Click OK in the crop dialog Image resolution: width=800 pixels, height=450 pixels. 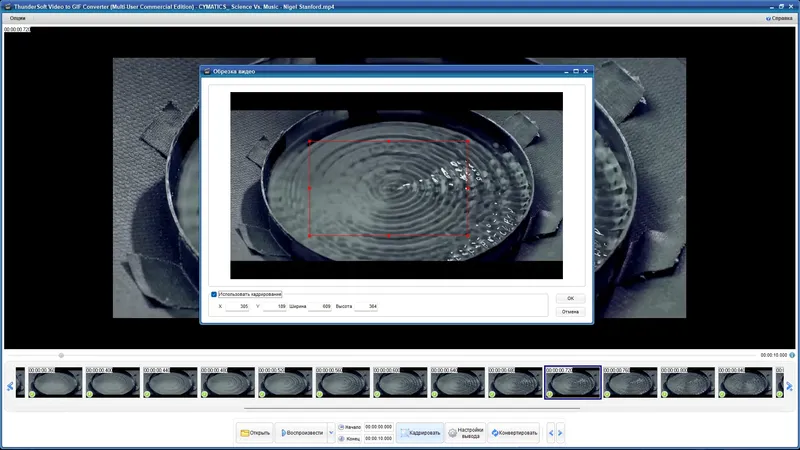[570, 298]
